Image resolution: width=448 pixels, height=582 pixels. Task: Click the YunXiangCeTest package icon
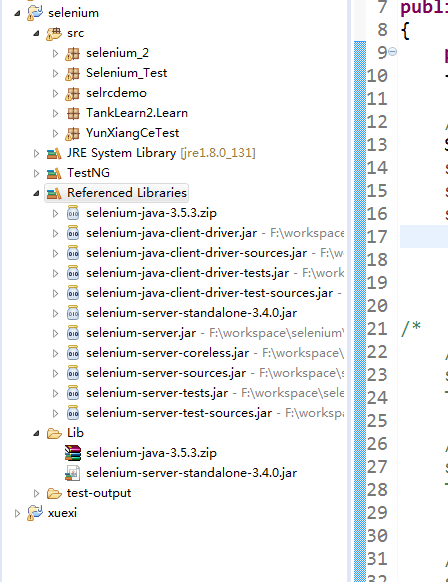tap(73, 133)
